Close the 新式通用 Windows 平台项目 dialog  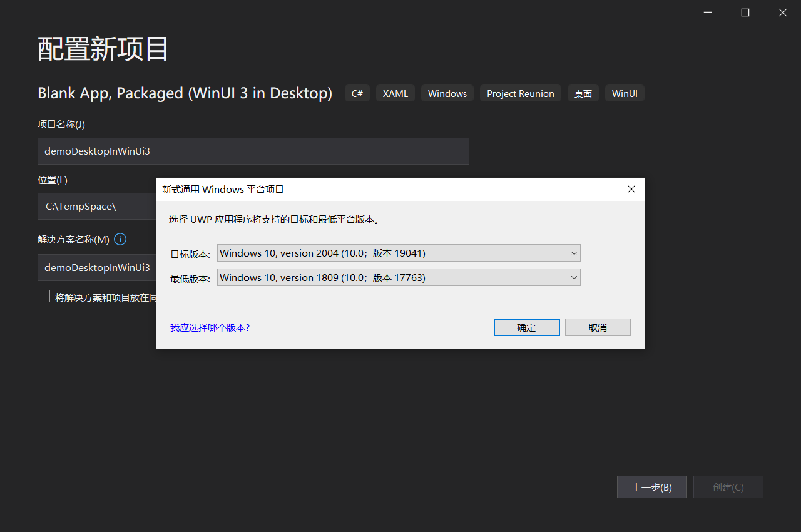pyautogui.click(x=631, y=189)
